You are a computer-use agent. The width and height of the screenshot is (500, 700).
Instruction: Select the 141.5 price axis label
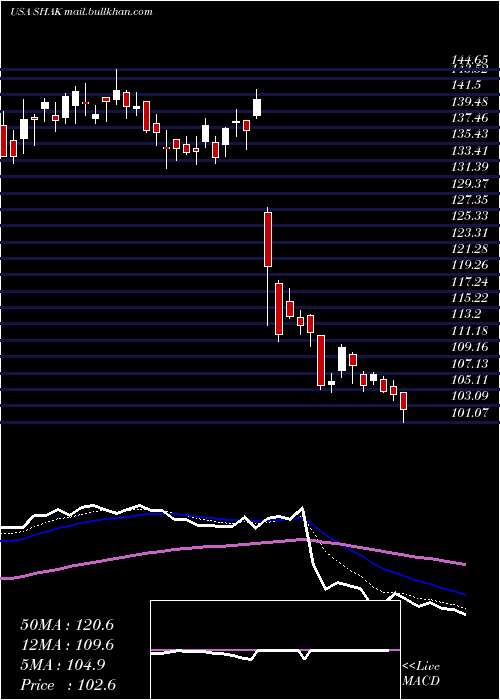(466, 85)
